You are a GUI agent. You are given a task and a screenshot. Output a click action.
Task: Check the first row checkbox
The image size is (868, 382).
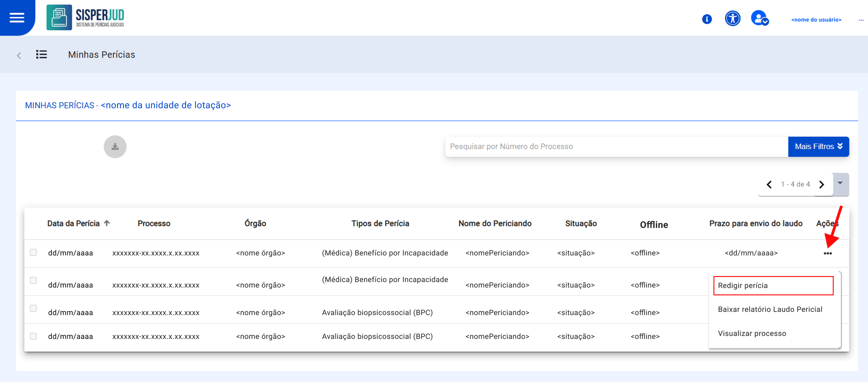pos(33,252)
